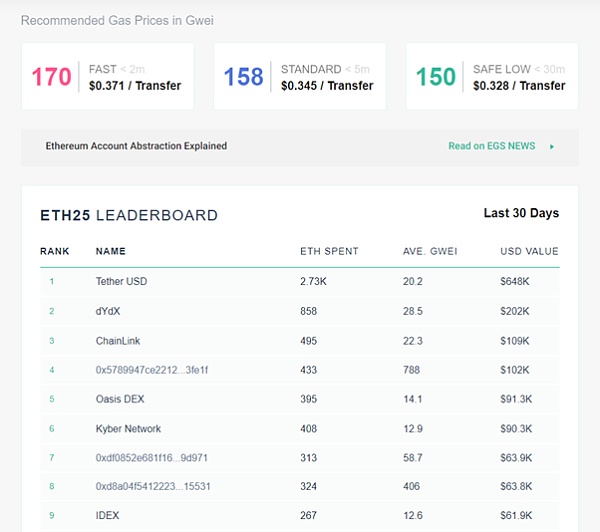This screenshot has height=532, width=600.
Task: Open the Kyber Network leaderboard entry
Action: point(128,428)
